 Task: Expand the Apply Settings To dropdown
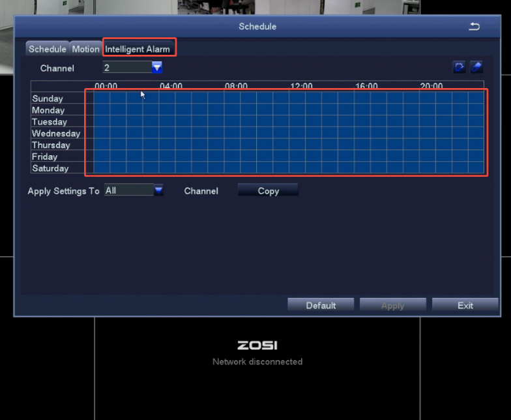pyautogui.click(x=158, y=190)
